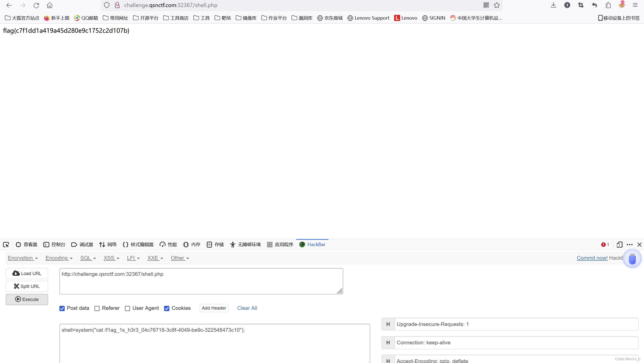Switch to the 控制台 console tab
This screenshot has height=363, width=644.
54,245
